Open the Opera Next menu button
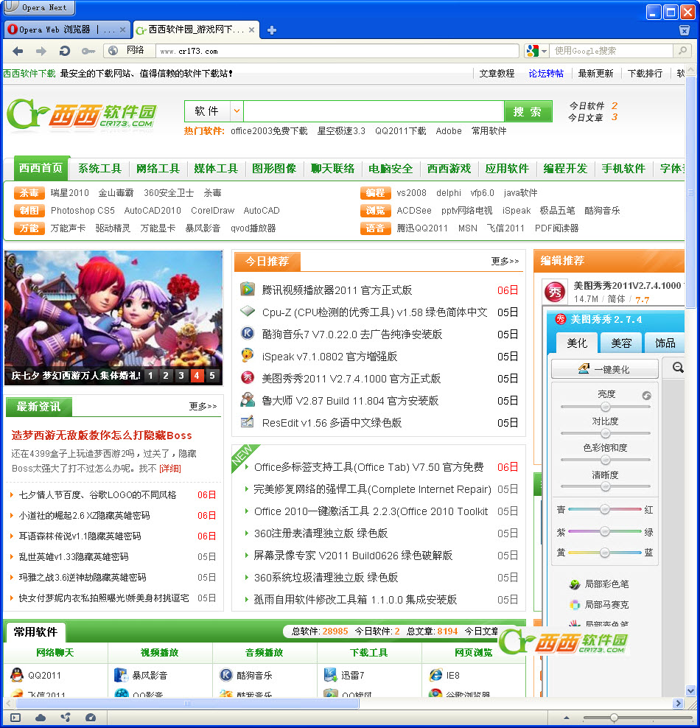 (40, 7)
